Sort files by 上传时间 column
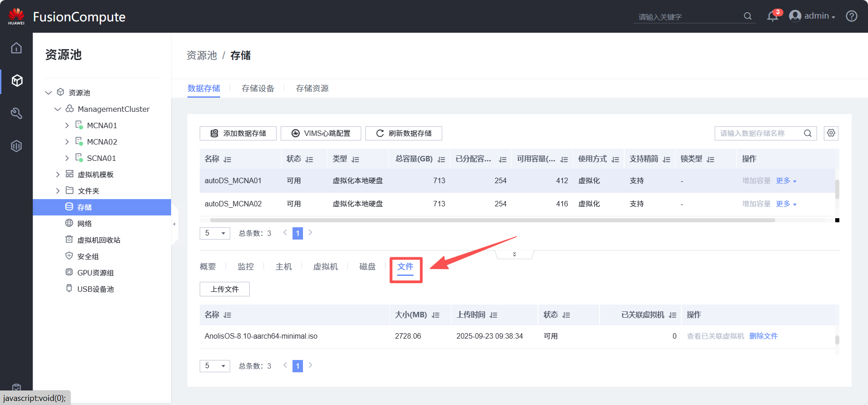868x405 pixels. pyautogui.click(x=494, y=315)
